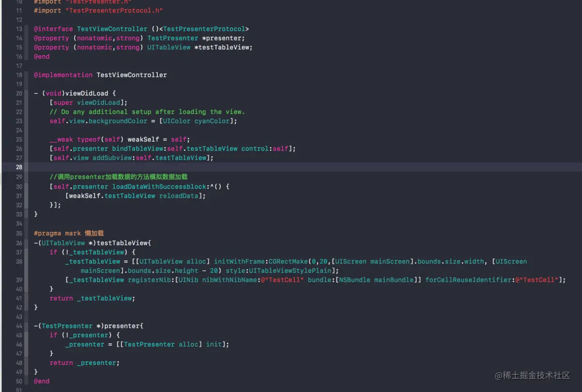582x392 pixels.
Task: Click line number 49 in the gutter
Action: point(19,372)
